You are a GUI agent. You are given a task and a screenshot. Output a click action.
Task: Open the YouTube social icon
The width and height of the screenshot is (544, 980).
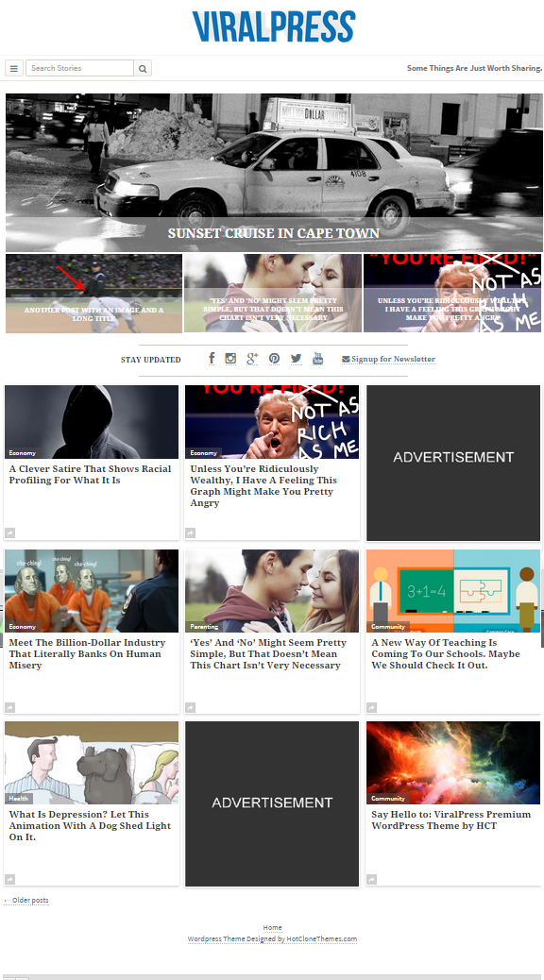pyautogui.click(x=317, y=358)
